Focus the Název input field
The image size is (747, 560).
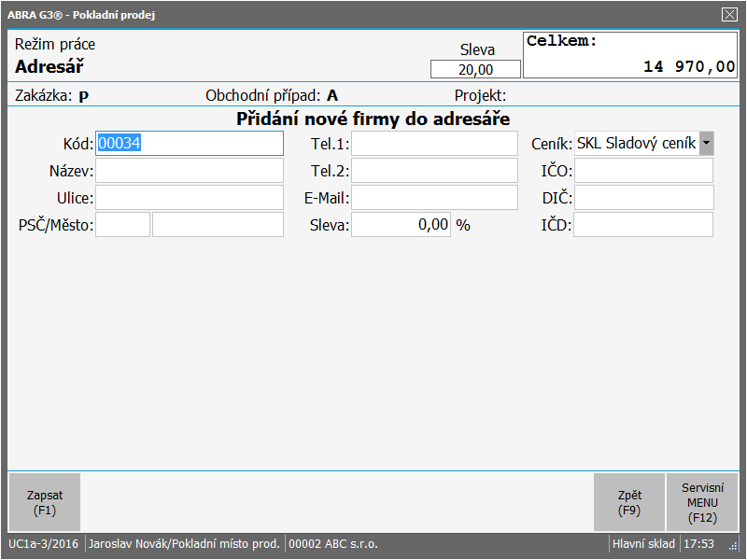click(190, 171)
